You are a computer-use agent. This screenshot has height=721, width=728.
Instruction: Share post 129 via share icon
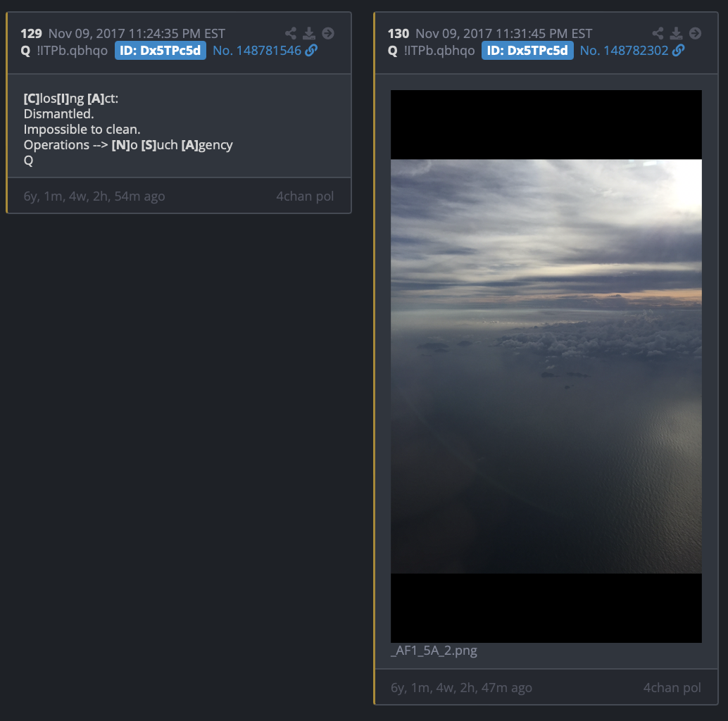[x=291, y=33]
